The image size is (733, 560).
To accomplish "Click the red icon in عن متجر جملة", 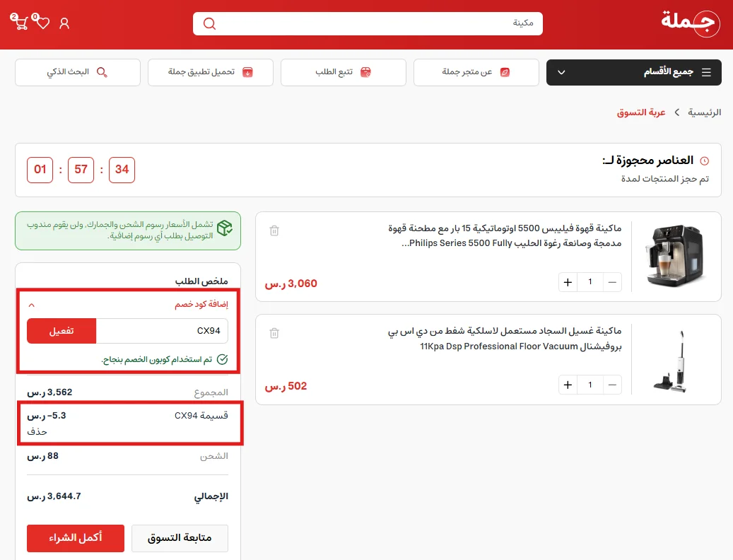I will pyautogui.click(x=505, y=72).
